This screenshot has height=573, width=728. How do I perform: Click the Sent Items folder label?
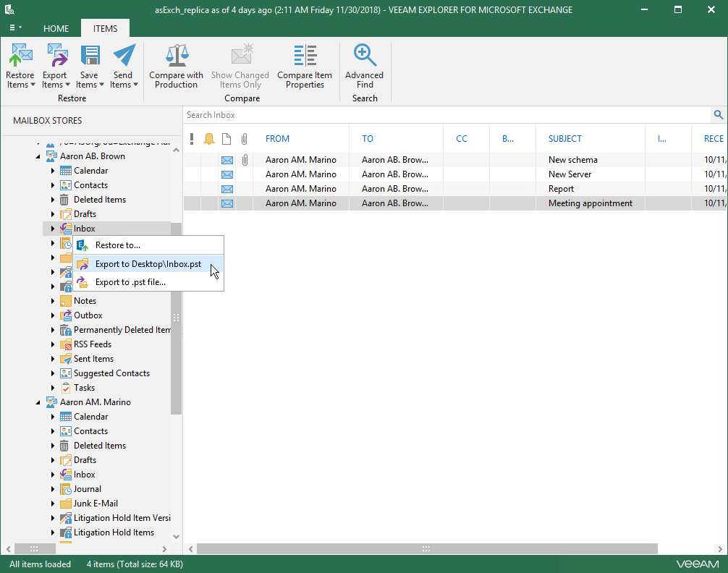click(x=93, y=359)
